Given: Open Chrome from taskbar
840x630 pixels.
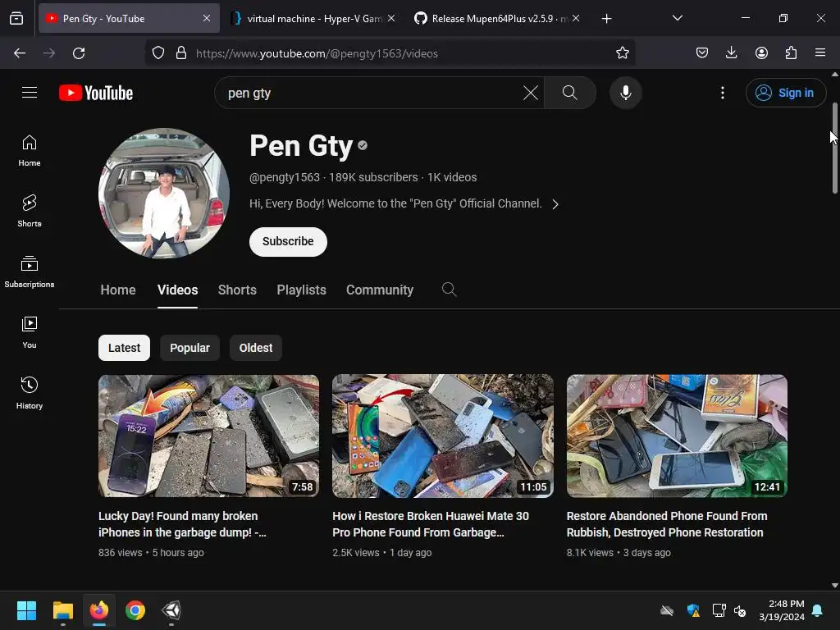Looking at the screenshot, I should click(135, 610).
